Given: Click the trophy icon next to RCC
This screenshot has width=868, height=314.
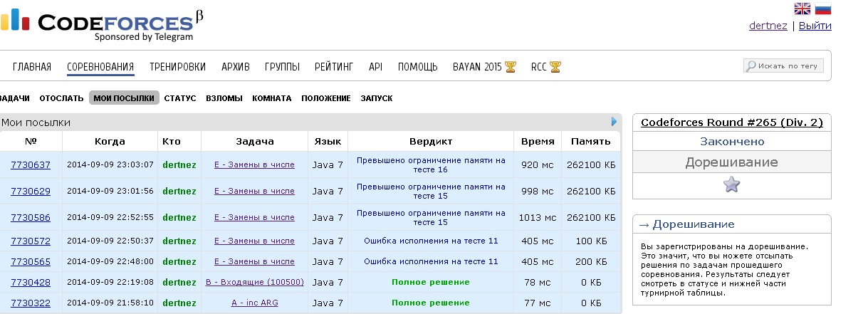Looking at the screenshot, I should pos(555,67).
